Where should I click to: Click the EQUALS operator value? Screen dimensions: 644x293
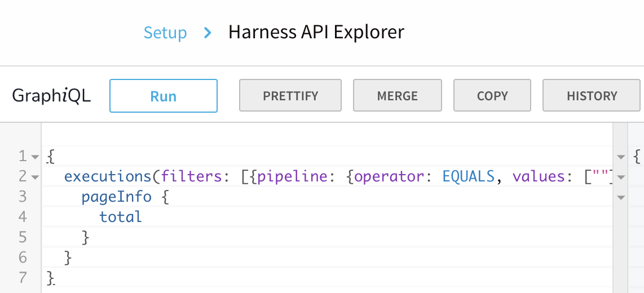pyautogui.click(x=468, y=176)
